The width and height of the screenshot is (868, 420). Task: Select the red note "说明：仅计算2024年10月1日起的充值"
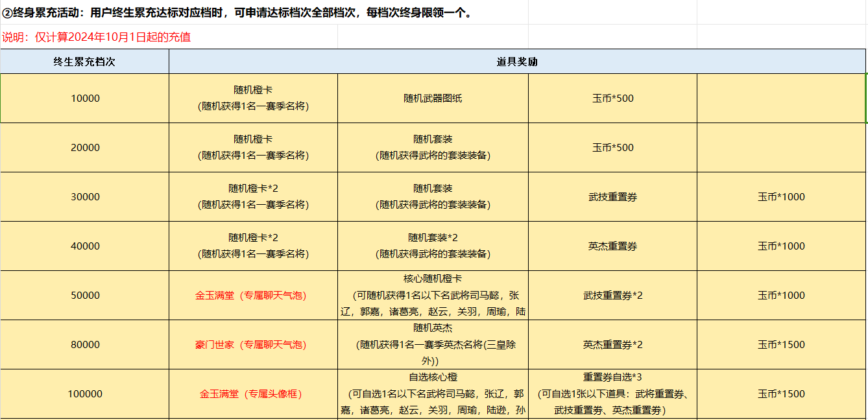tap(96, 37)
